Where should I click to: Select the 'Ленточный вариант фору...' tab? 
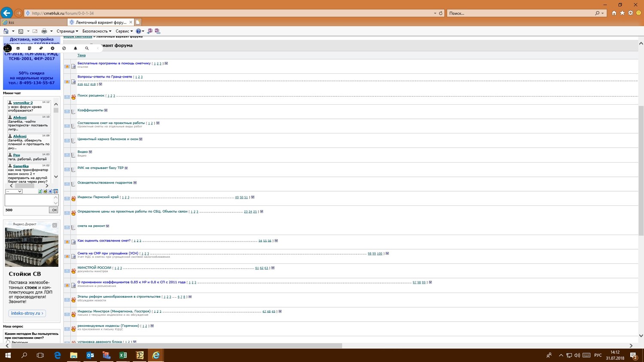coord(101,22)
